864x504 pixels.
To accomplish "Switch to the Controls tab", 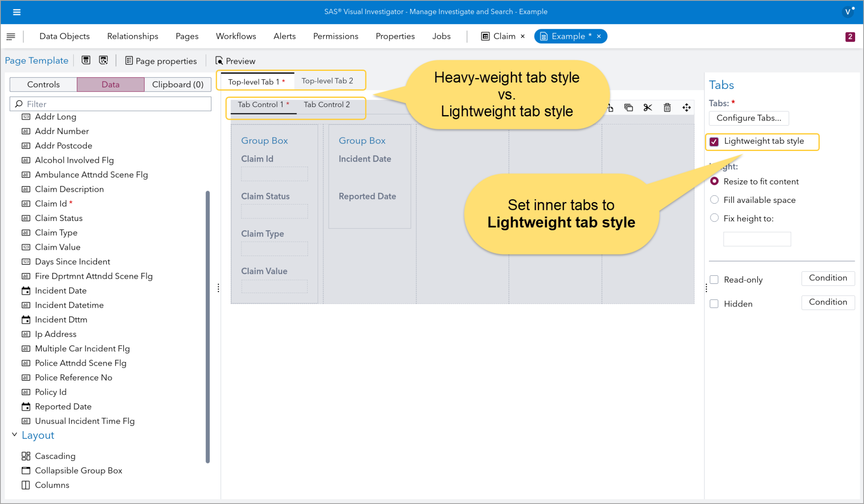I will coord(43,84).
